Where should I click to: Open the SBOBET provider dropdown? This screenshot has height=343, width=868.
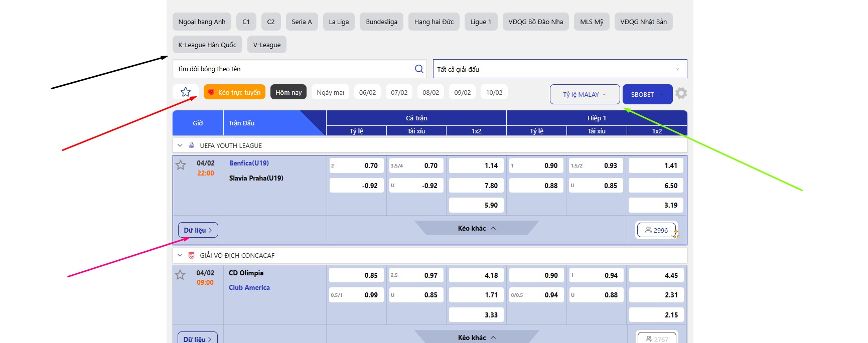(x=647, y=94)
